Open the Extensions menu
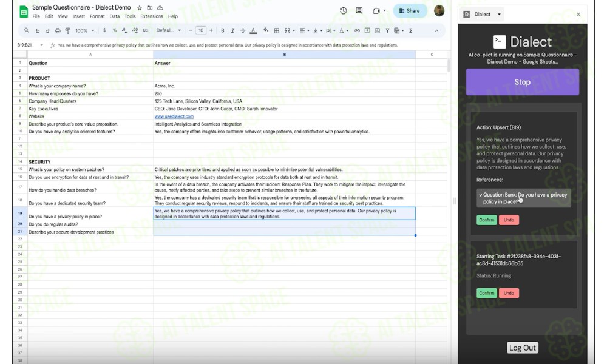Image resolution: width=607 pixels, height=364 pixels. click(152, 16)
